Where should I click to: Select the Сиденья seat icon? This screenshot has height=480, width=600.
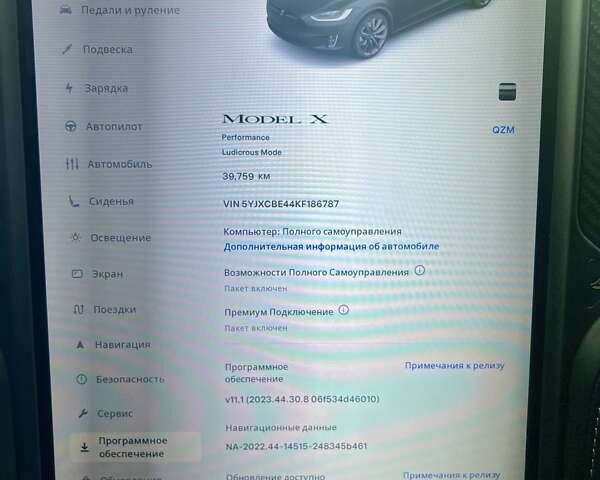(x=74, y=201)
